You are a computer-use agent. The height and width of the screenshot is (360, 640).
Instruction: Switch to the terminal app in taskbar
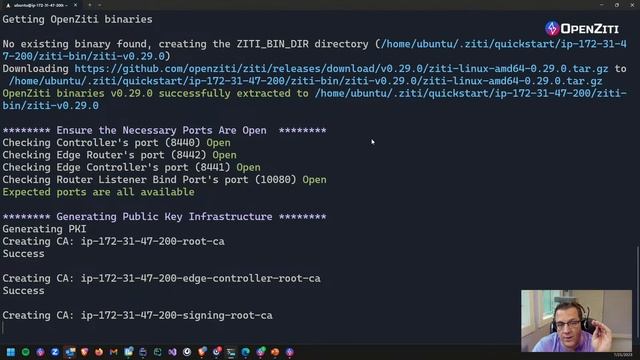[x=231, y=352]
